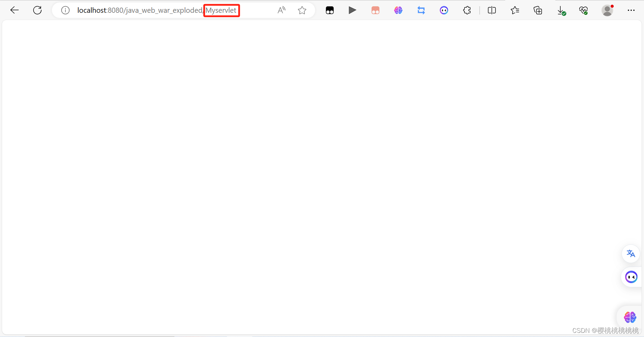Image resolution: width=644 pixels, height=337 pixels.
Task: Open Browser essentials heart icon
Action: click(x=584, y=10)
